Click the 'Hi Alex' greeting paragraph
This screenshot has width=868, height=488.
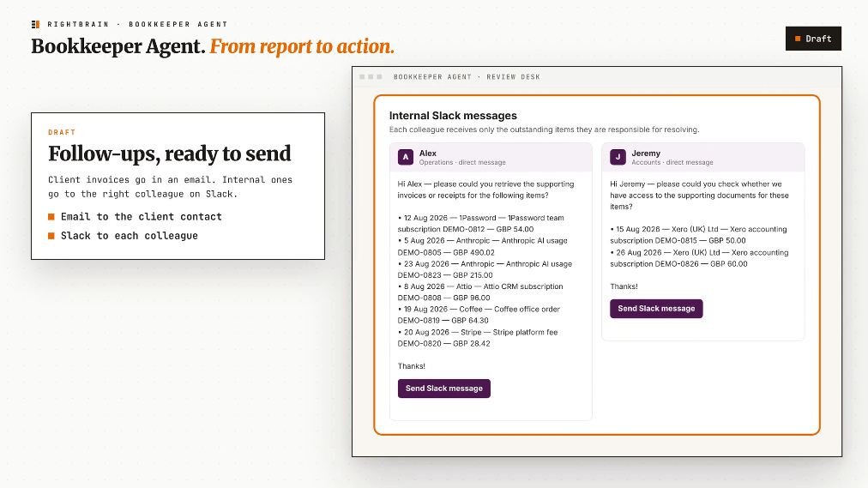[485, 190]
